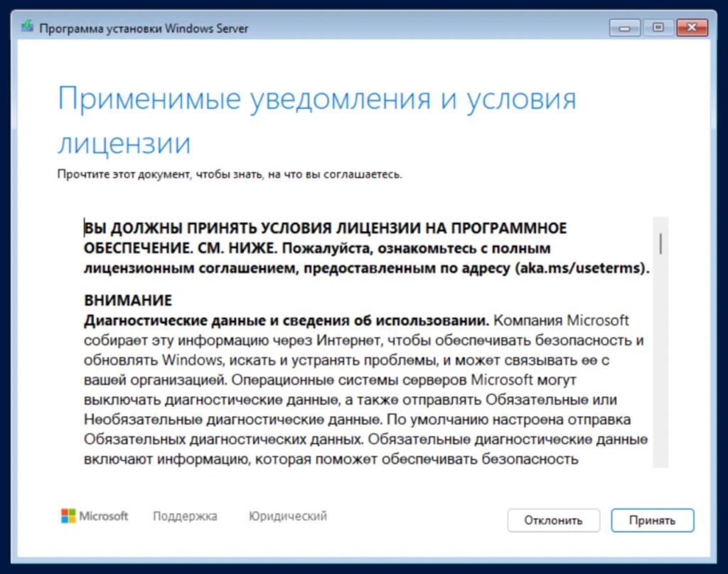Click the bold text 'Диагностические данные и сведения об использовании.'

pos(287,321)
